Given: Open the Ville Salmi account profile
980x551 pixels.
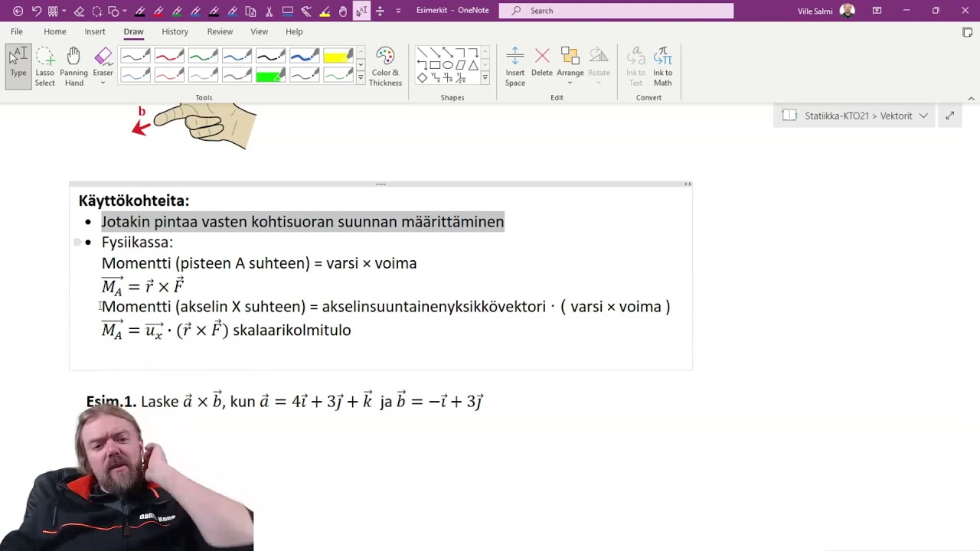Looking at the screenshot, I should [826, 11].
